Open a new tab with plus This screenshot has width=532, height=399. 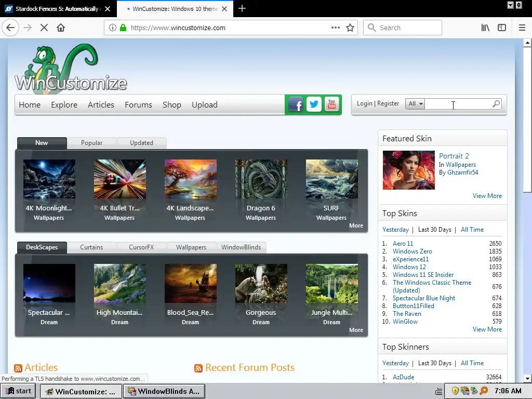tap(242, 8)
